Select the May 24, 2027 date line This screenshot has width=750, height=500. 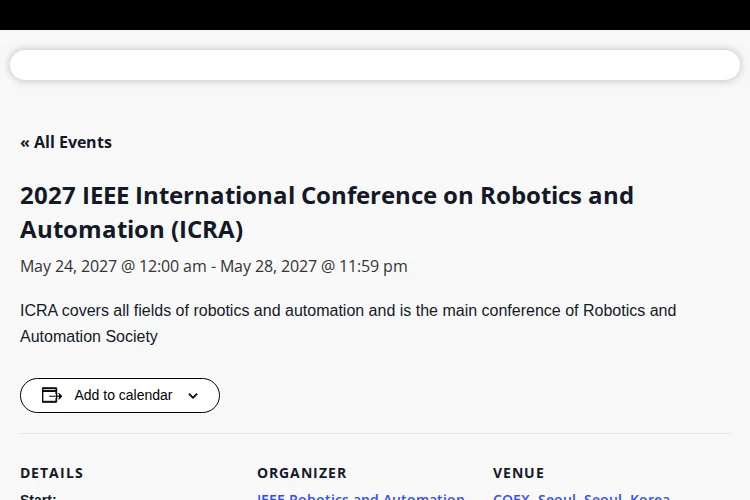(214, 266)
